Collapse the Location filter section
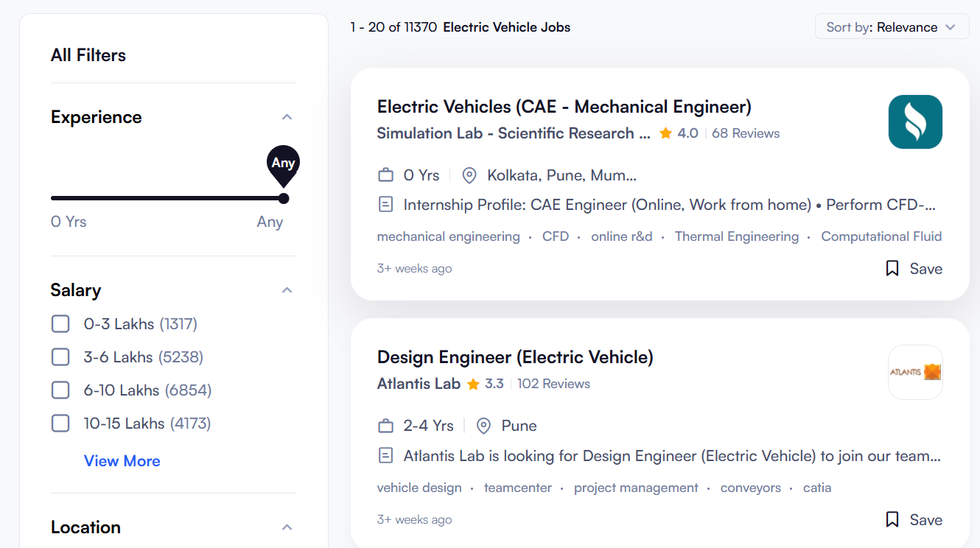The image size is (980, 548). (287, 527)
